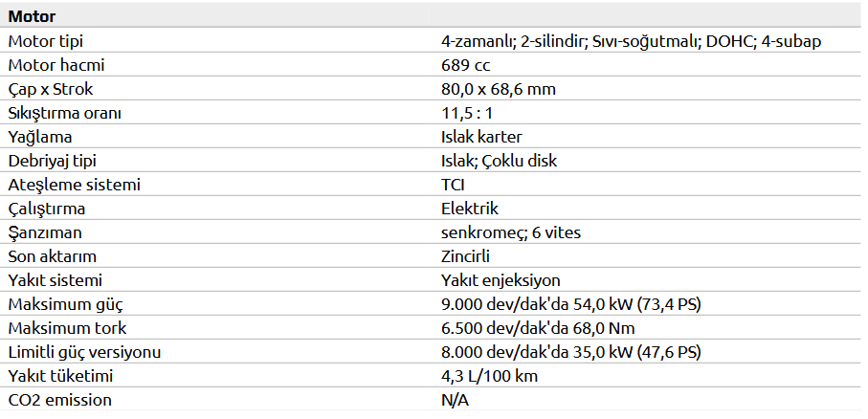Select the 80,0 x 68,6 mm value
The image size is (868, 419).
pos(499,89)
